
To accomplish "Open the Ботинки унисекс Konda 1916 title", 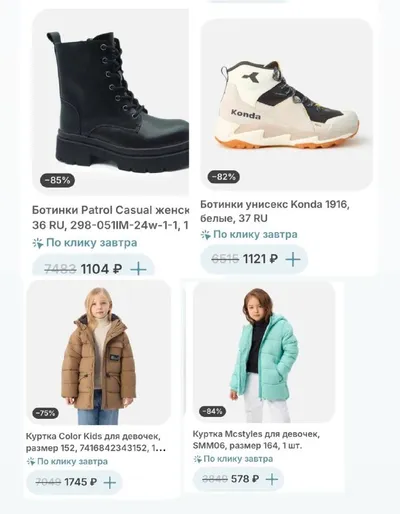I will point(275,211).
